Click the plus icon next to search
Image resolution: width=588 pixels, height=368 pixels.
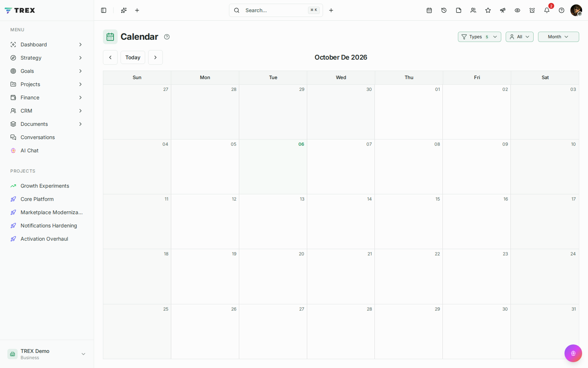[x=331, y=10]
